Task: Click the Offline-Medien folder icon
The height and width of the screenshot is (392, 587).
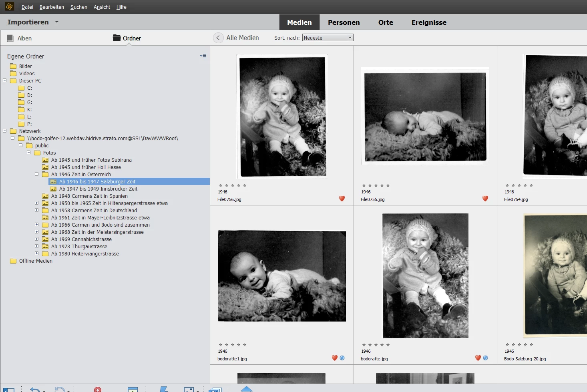Action: tap(13, 261)
